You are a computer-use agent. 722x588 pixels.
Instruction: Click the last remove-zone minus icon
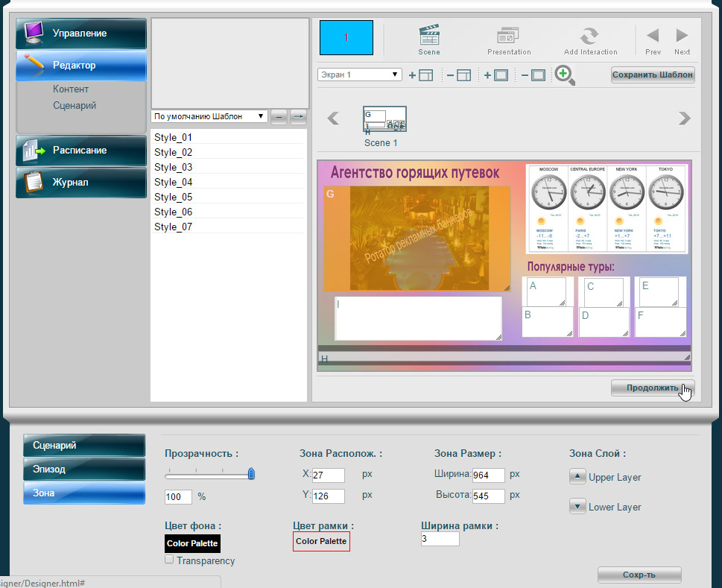[x=533, y=75]
